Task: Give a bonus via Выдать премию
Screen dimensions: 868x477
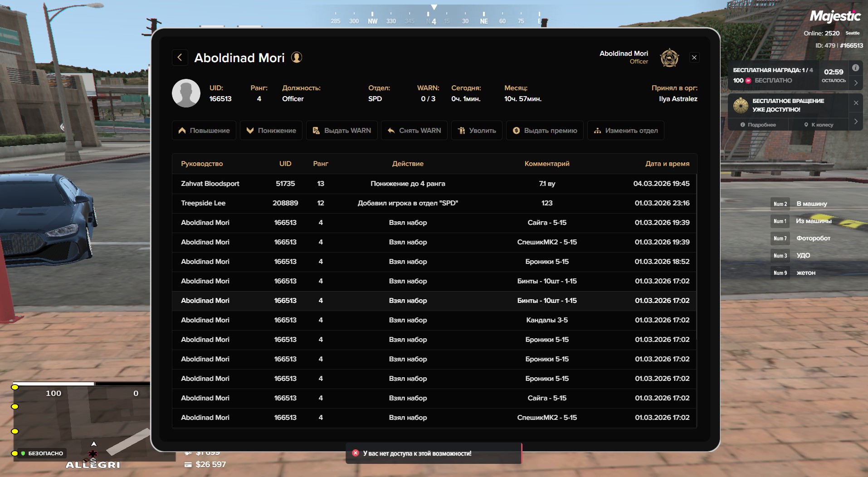Action: click(545, 131)
